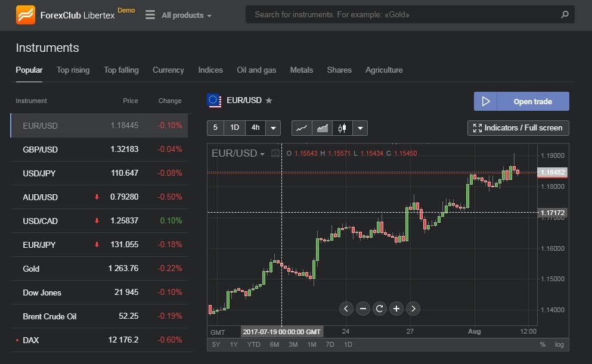Screen dimensions: 592x364
Task: Switch to the Popular tab
Action: click(29, 70)
